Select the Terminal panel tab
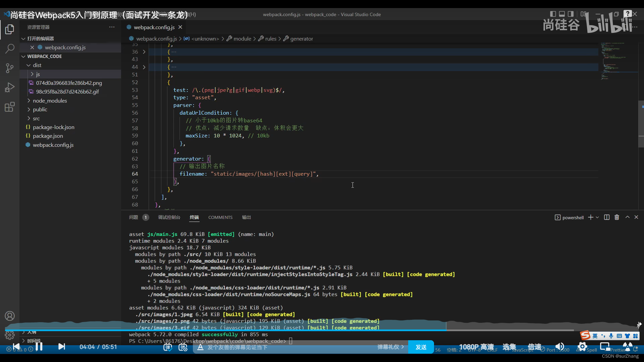Image resolution: width=644 pixels, height=362 pixels. [194, 217]
